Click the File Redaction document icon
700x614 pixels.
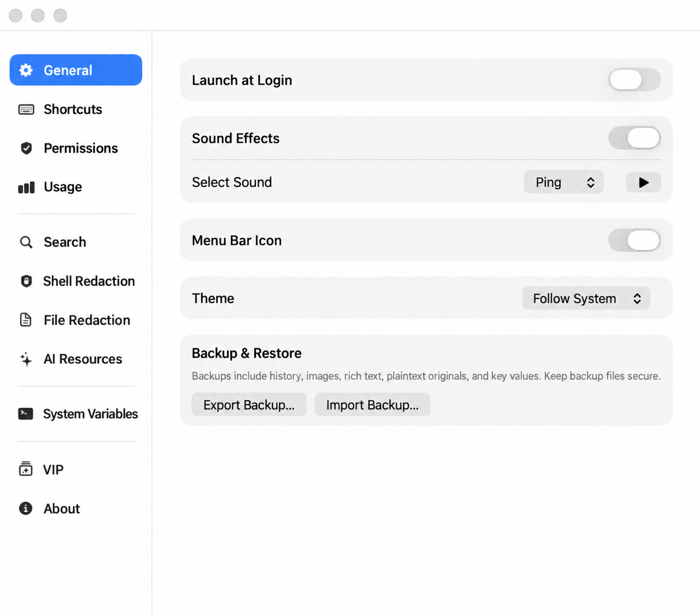26,320
